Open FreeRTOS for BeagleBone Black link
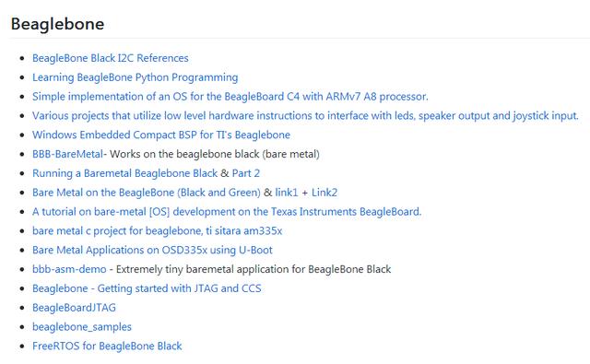 (107, 346)
